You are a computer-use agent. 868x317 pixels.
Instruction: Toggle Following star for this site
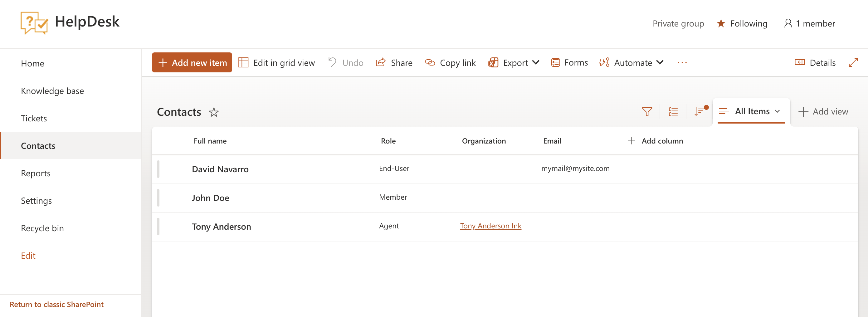point(721,24)
